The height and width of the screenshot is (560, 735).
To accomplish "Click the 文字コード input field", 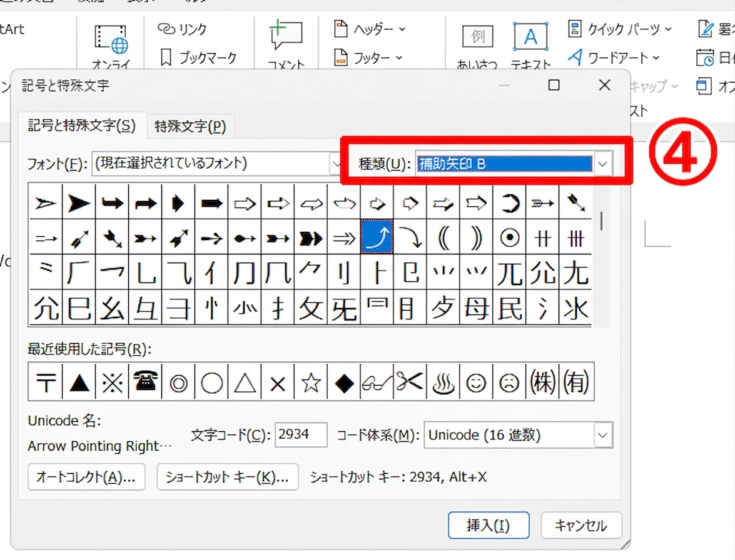I will pos(301,435).
